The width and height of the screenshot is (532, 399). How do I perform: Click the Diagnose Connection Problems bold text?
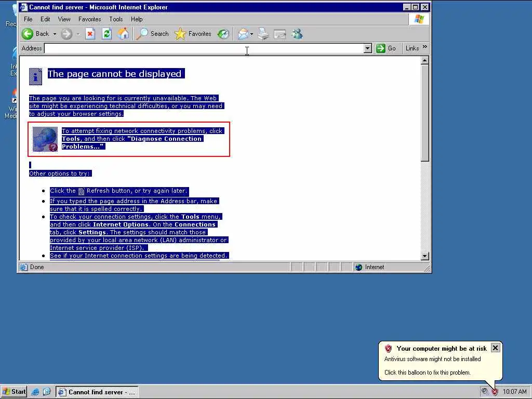[x=131, y=142]
